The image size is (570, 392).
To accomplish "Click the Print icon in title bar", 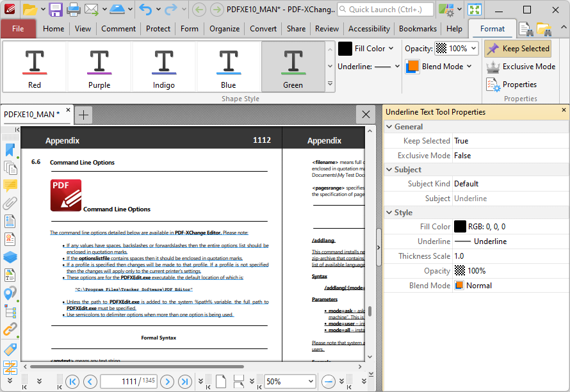I will pyautogui.click(x=74, y=10).
